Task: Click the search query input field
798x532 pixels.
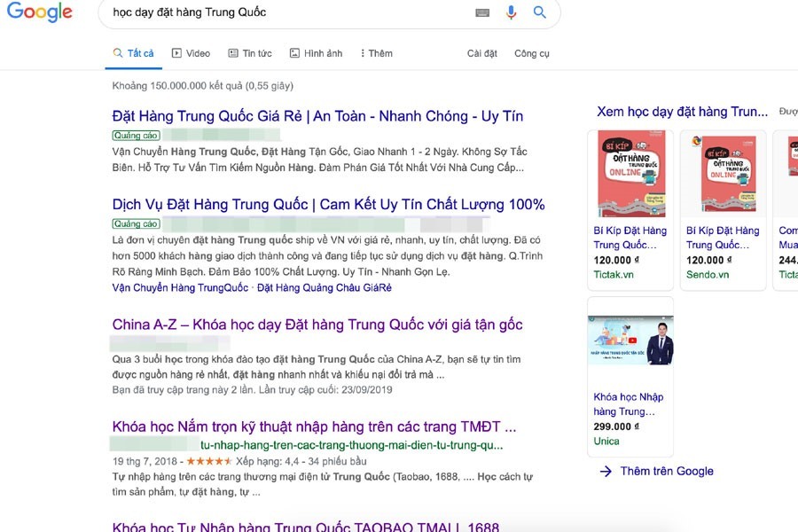Action: (x=266, y=13)
